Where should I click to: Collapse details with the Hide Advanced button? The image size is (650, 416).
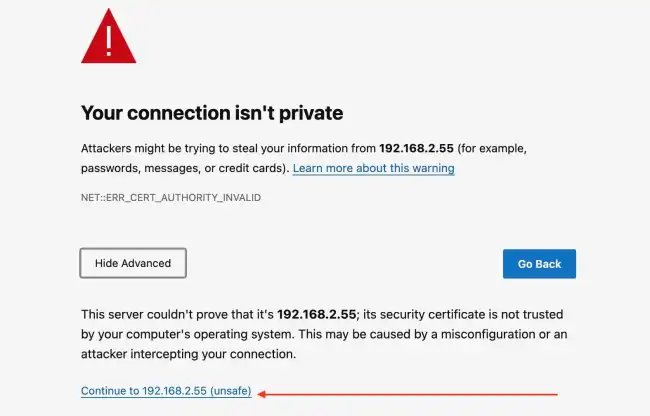point(133,263)
